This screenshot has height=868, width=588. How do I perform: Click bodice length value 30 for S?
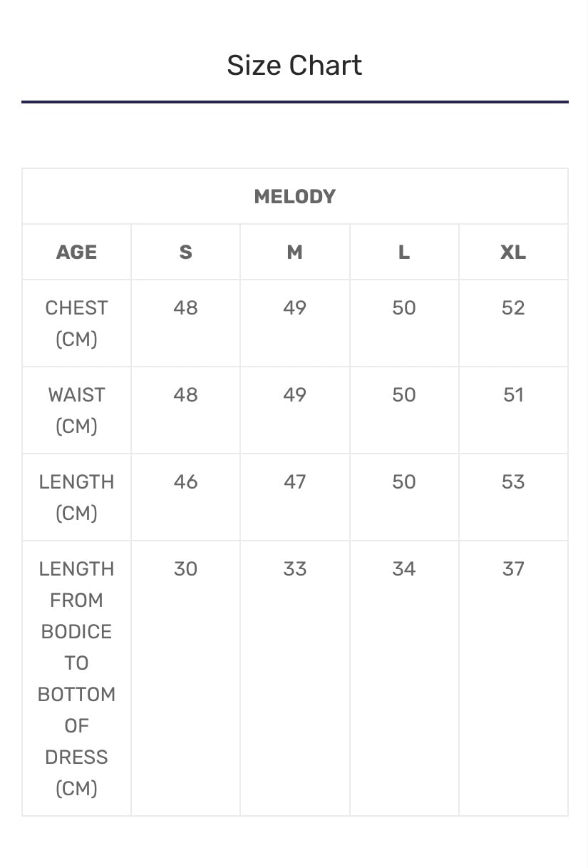[185, 569]
